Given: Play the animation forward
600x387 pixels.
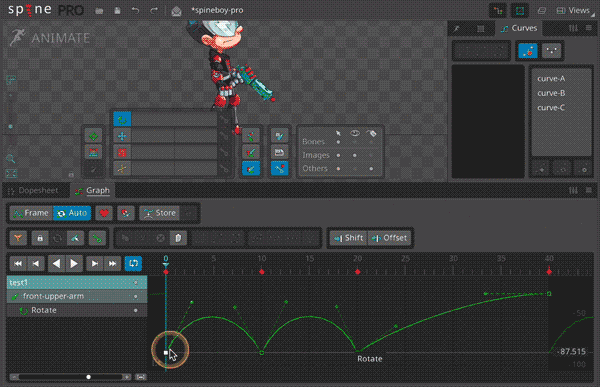Looking at the screenshot, I should tap(74, 263).
